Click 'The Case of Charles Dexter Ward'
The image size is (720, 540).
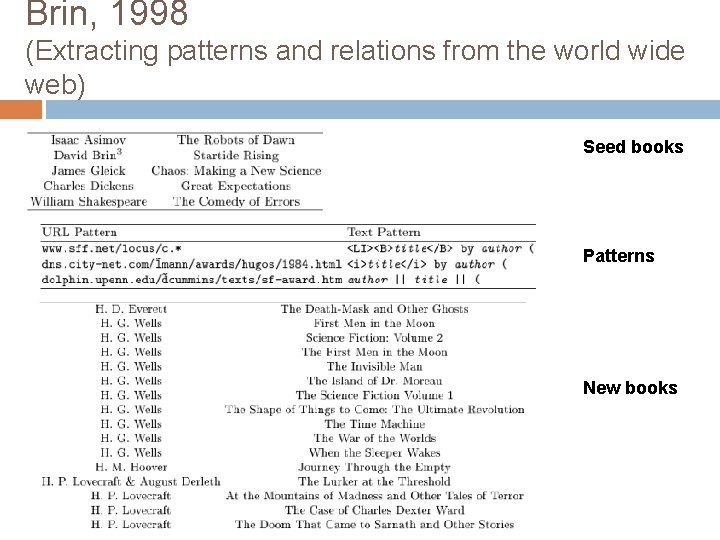(x=375, y=510)
